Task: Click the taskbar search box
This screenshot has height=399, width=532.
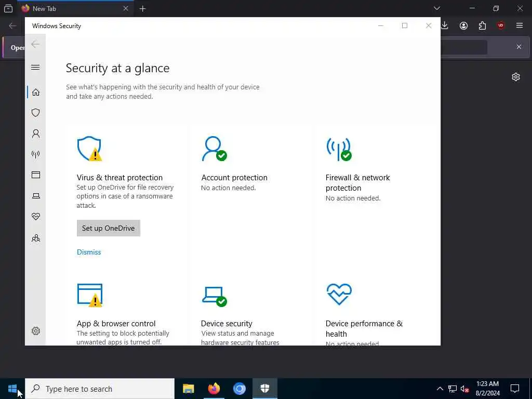Action: click(x=100, y=389)
